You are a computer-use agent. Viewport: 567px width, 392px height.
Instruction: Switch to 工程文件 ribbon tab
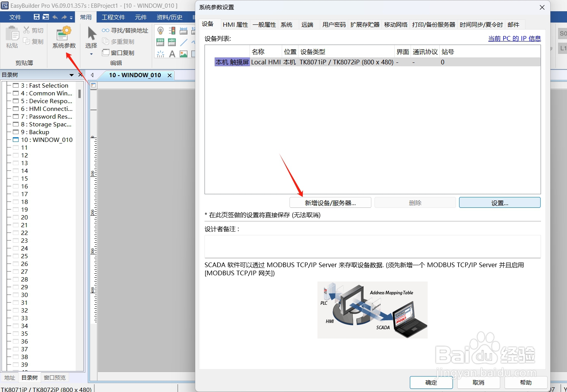pos(113,17)
